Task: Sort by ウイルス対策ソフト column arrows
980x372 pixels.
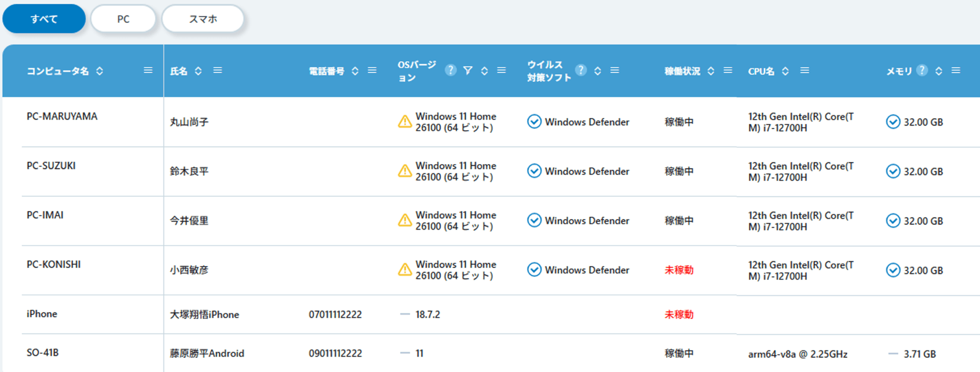Action: click(x=598, y=71)
